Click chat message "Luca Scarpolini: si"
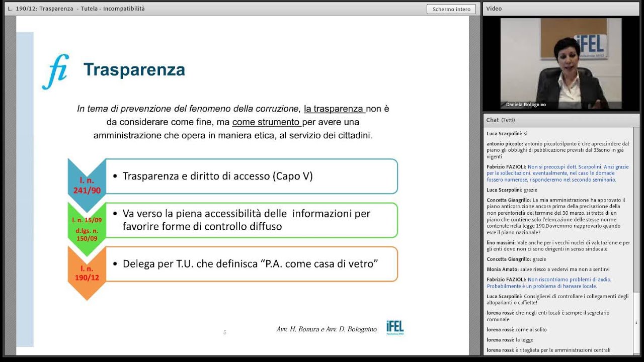This screenshot has height=362, width=644. pos(507,134)
